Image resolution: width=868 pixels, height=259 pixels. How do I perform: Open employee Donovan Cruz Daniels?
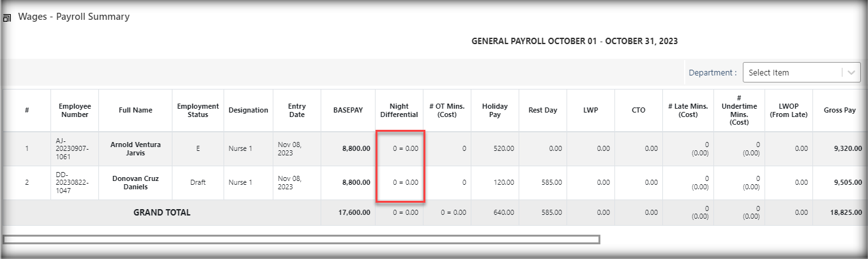[x=135, y=182]
